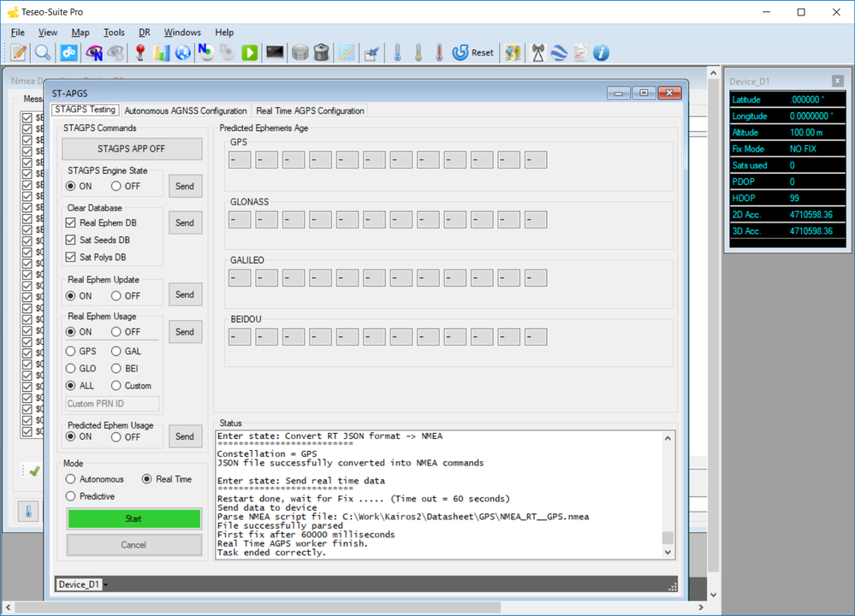
Task: Set Predicted Ephem Usage to OFF
Action: click(x=126, y=437)
